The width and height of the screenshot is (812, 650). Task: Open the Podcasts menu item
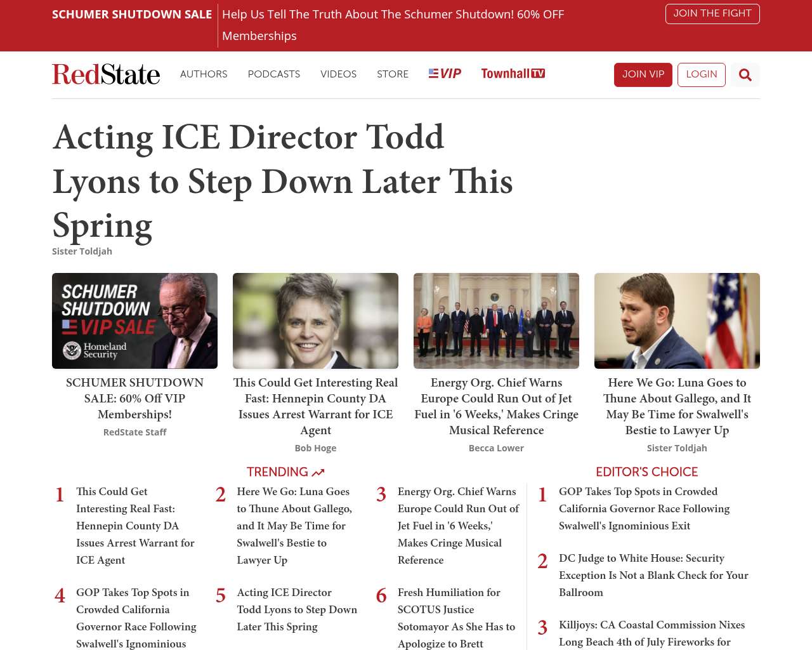[274, 74]
